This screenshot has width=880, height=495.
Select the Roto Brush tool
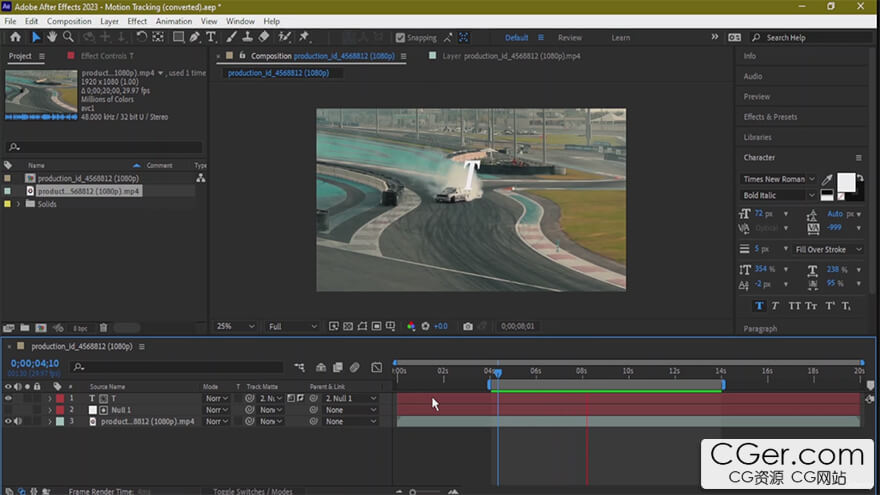click(285, 37)
